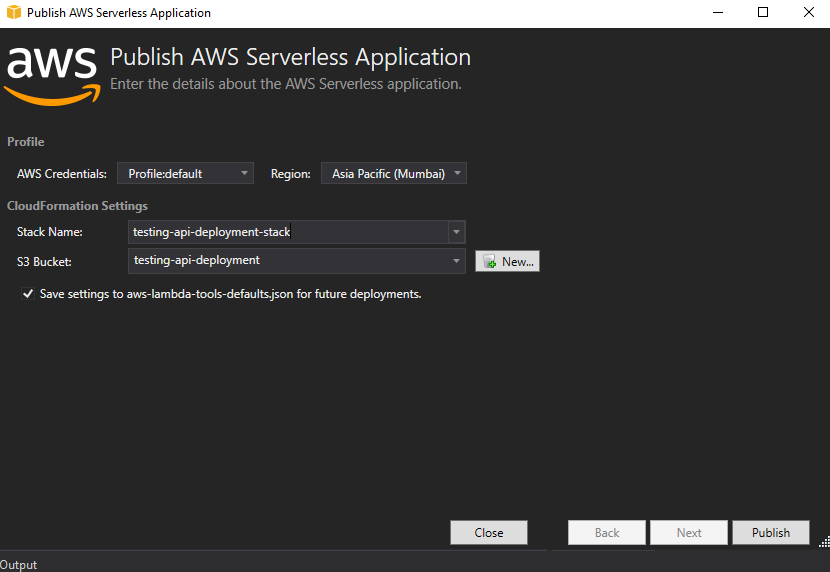830x572 pixels.
Task: Open the AWS Credentials profile dropdown
Action: pyautogui.click(x=185, y=174)
